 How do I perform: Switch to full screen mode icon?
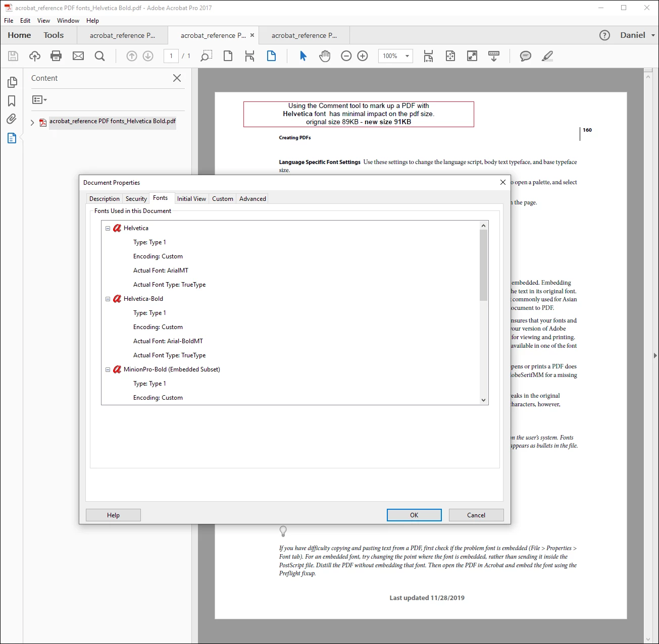tap(472, 56)
